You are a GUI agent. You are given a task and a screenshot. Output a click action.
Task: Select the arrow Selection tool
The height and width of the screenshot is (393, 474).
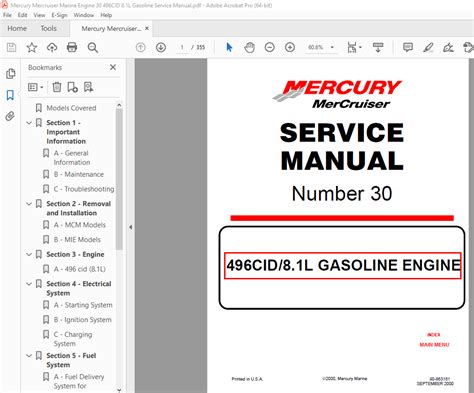pyautogui.click(x=229, y=48)
